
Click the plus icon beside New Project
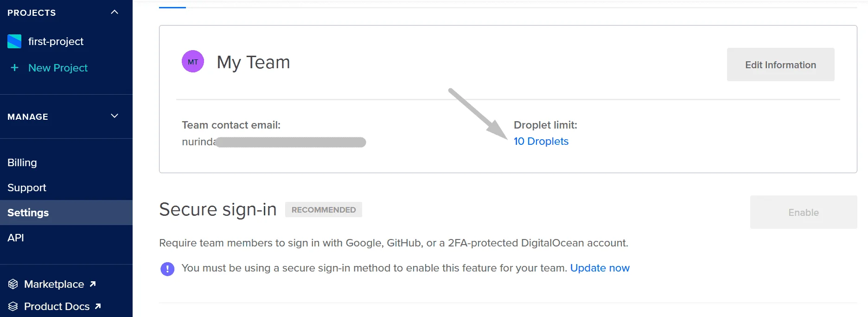click(14, 68)
